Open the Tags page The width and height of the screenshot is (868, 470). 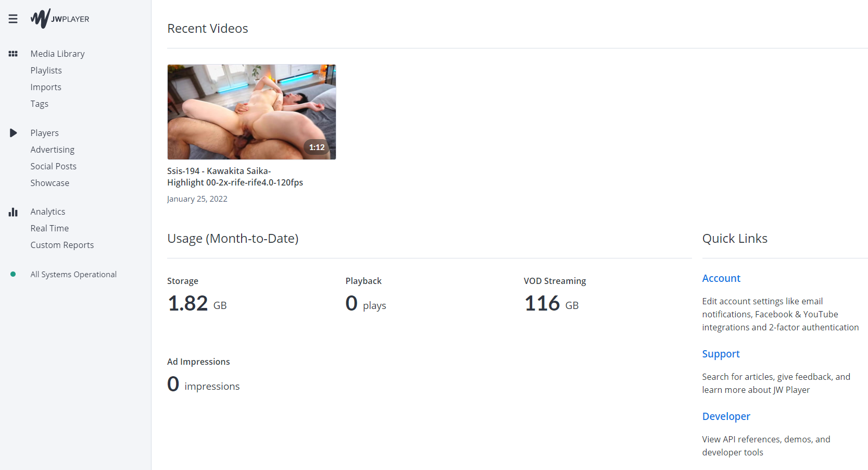pyautogui.click(x=39, y=104)
